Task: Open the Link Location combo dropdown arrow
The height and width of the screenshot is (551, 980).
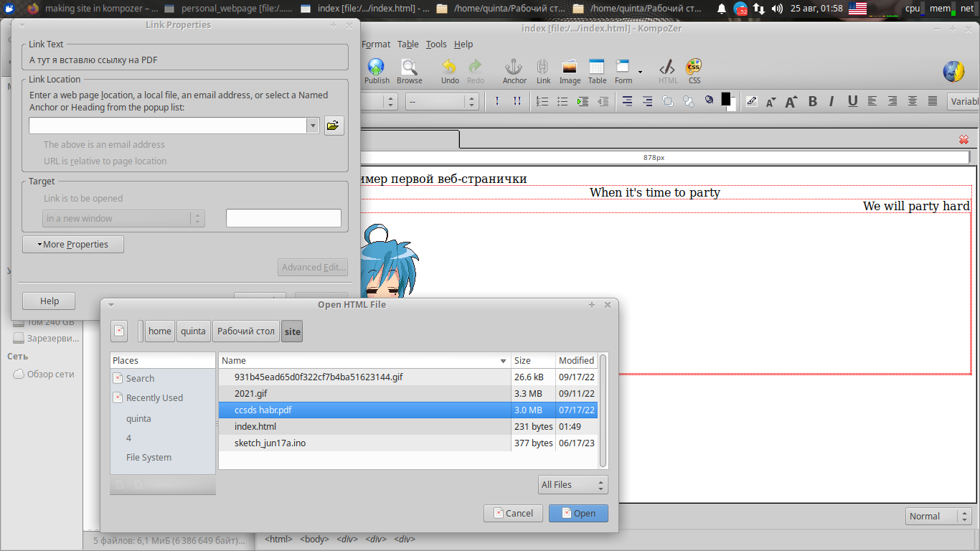Action: tap(312, 126)
